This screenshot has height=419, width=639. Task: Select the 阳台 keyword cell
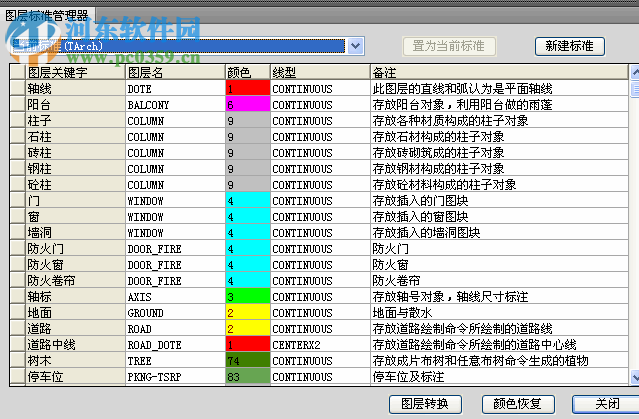pos(75,105)
